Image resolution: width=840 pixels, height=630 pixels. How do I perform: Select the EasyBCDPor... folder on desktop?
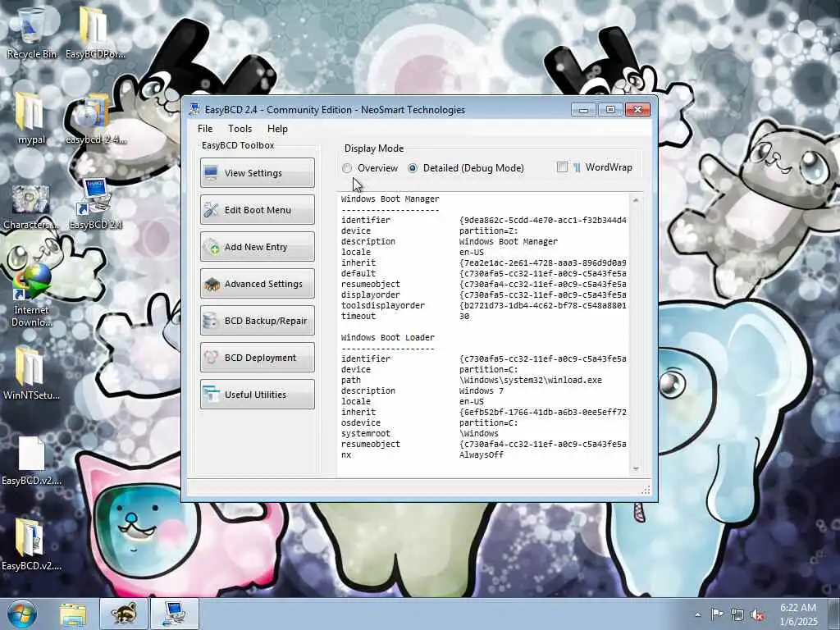tap(95, 32)
